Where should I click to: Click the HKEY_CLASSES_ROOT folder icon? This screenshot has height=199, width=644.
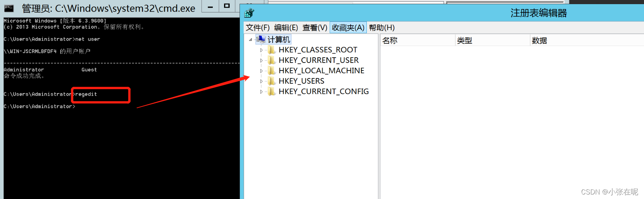click(272, 50)
